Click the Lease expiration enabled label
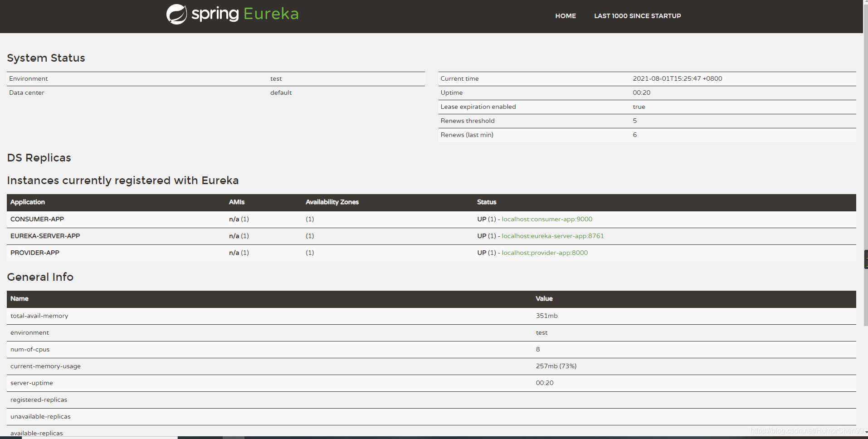This screenshot has height=439, width=868. (478, 107)
